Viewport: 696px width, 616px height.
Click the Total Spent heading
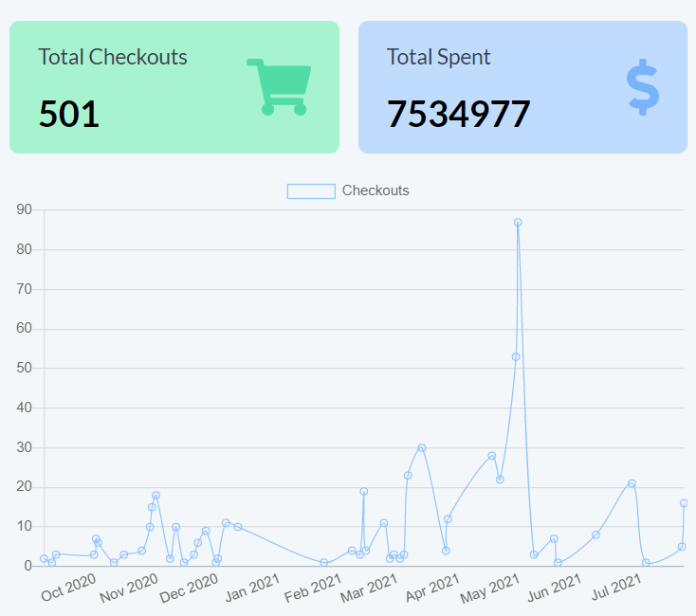point(438,57)
